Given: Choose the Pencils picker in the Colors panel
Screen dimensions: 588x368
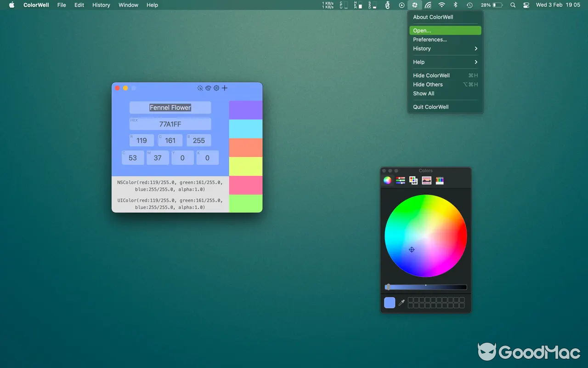Looking at the screenshot, I should (x=440, y=180).
